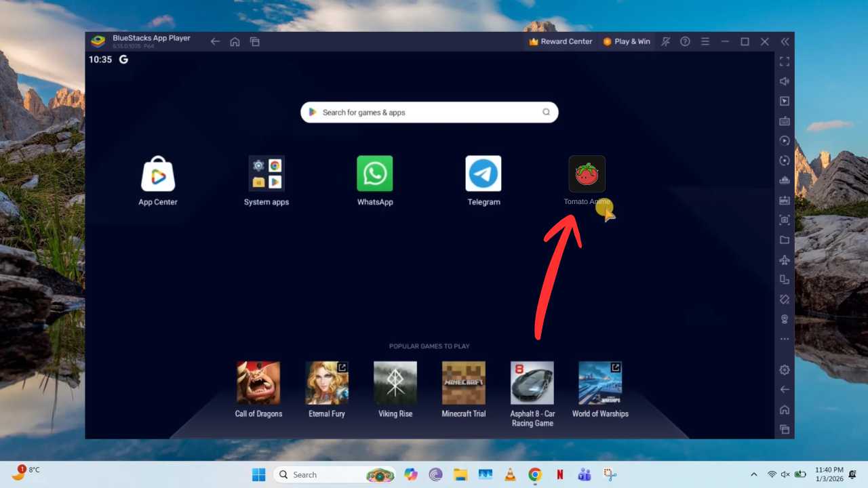Navigate home with the house icon
The height and width of the screenshot is (488, 868).
coord(235,41)
